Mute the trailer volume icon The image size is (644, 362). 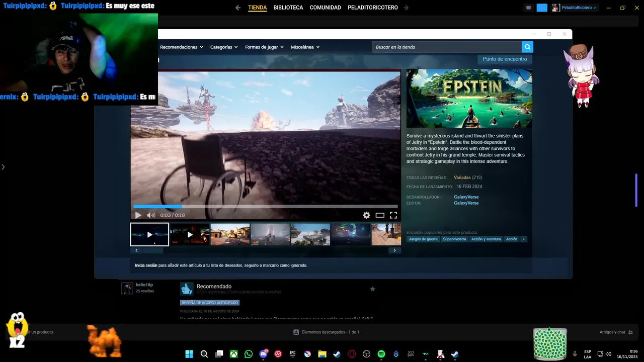click(x=151, y=215)
